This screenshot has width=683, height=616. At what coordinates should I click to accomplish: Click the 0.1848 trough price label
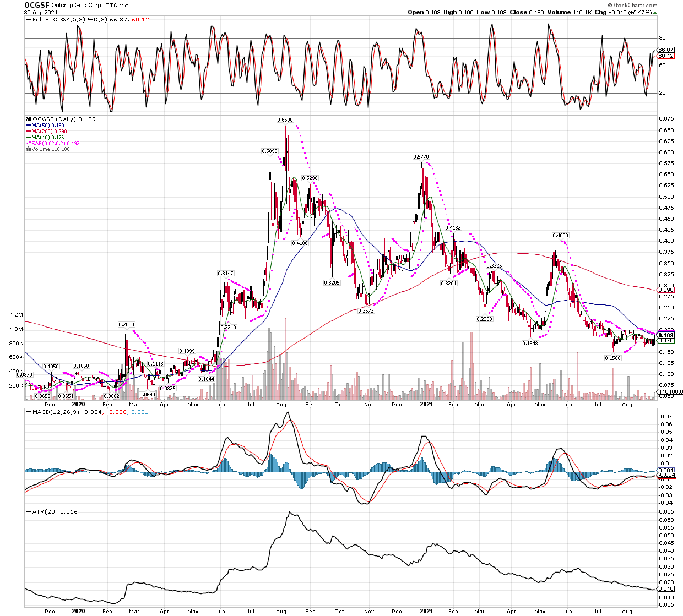coord(530,344)
